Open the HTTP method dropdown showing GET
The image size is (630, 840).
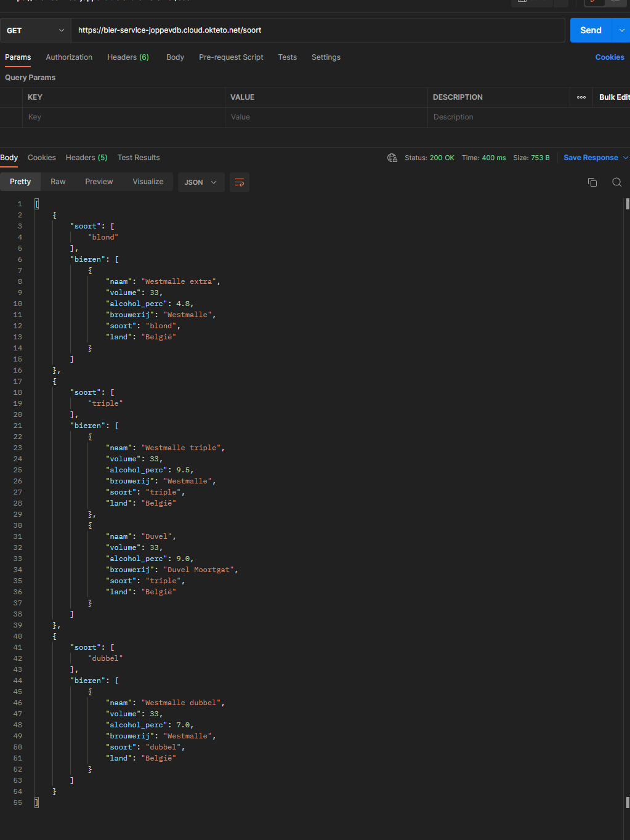point(35,30)
